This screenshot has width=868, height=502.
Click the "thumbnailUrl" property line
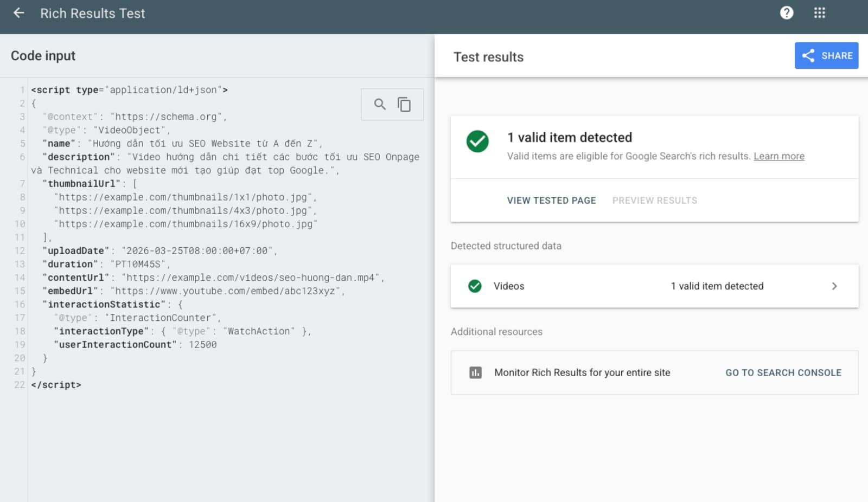point(90,184)
